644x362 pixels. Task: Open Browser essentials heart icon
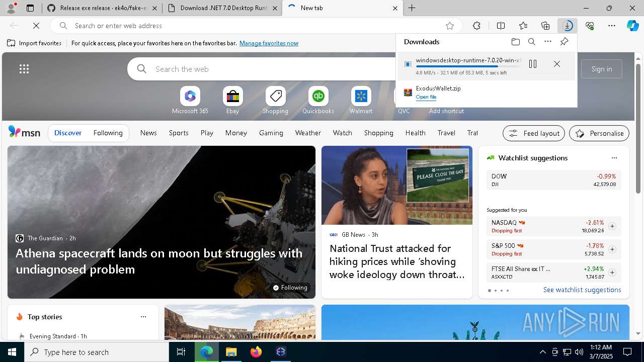pos(590,26)
